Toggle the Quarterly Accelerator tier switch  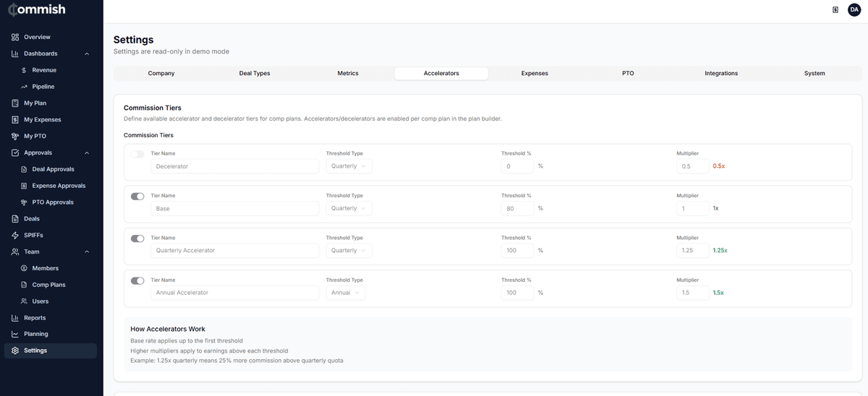(137, 238)
